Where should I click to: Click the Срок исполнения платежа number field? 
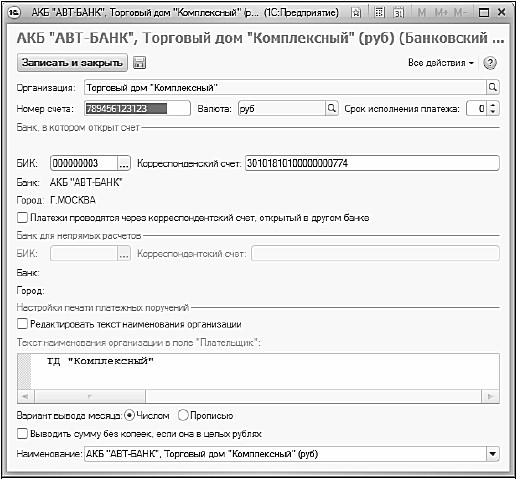click(477, 109)
